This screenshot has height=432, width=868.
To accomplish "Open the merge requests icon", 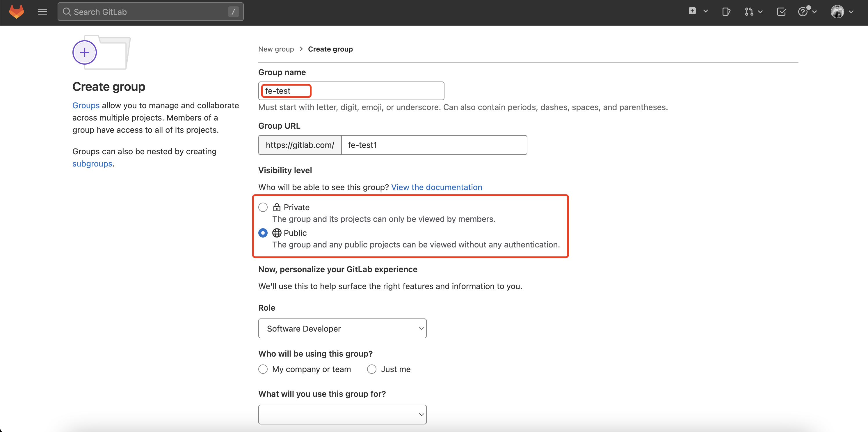I will pos(749,12).
